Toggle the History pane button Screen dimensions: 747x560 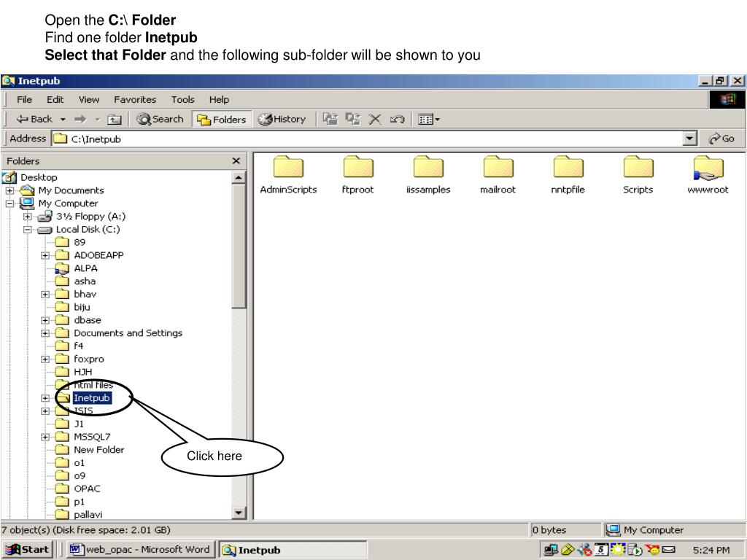(282, 119)
